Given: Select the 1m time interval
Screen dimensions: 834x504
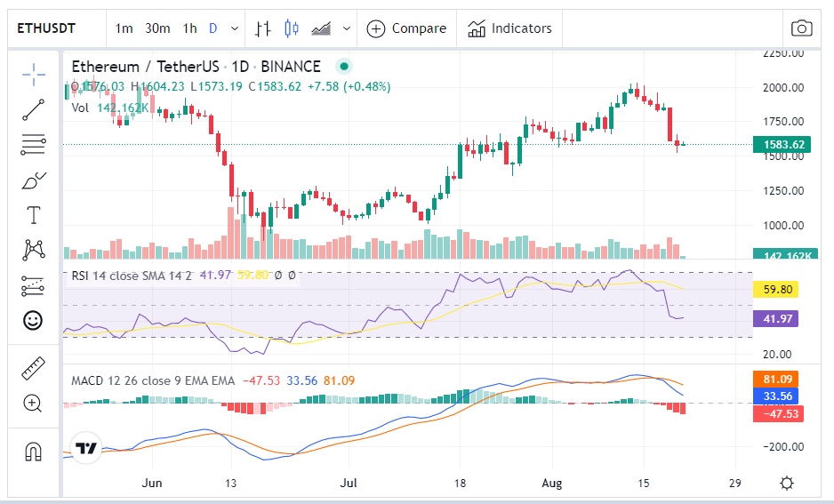Looking at the screenshot, I should pyautogui.click(x=124, y=28).
